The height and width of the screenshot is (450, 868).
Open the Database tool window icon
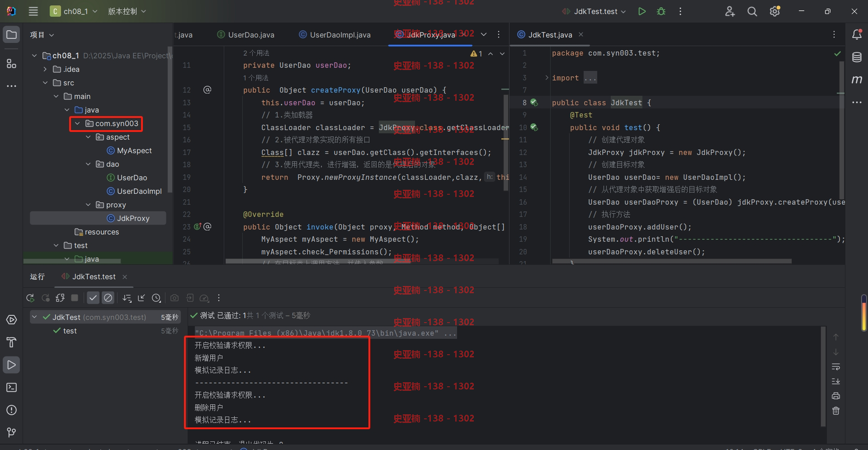(857, 57)
